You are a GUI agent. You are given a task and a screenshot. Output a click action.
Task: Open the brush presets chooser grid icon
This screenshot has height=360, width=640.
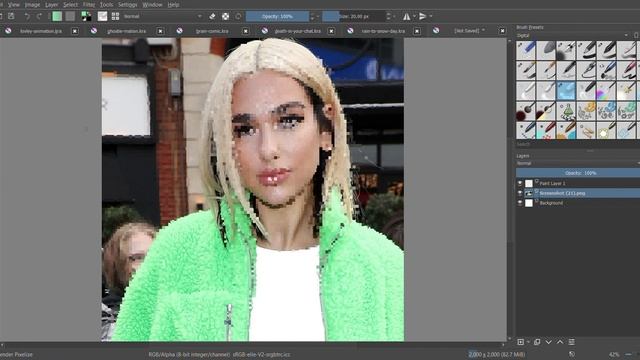(116, 16)
